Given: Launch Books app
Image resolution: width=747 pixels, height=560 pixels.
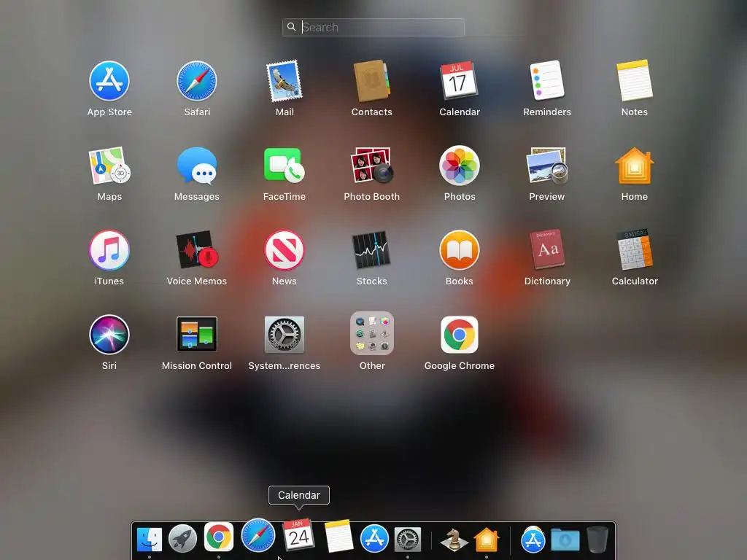Looking at the screenshot, I should click(x=460, y=250).
